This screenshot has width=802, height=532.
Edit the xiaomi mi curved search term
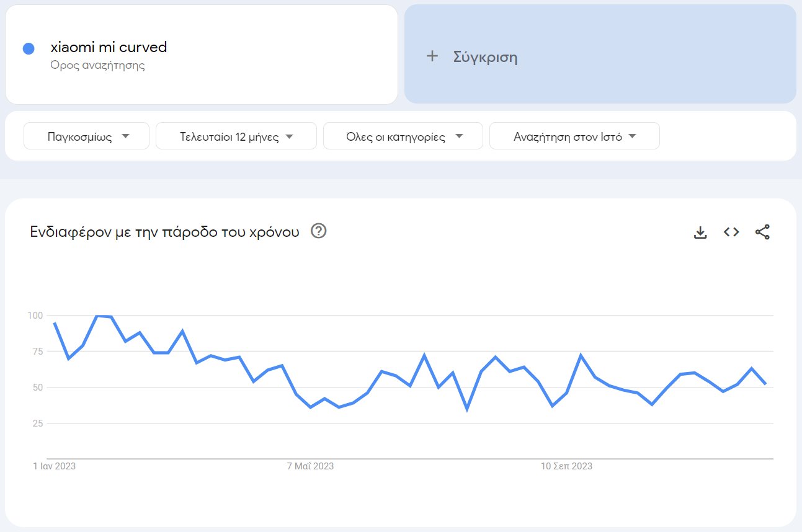tap(109, 47)
